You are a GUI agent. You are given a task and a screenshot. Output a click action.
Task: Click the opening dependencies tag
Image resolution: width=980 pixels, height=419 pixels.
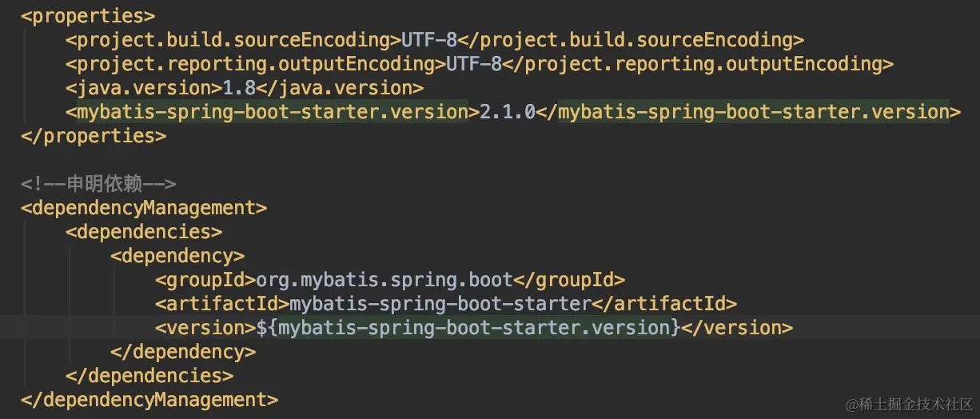(144, 232)
